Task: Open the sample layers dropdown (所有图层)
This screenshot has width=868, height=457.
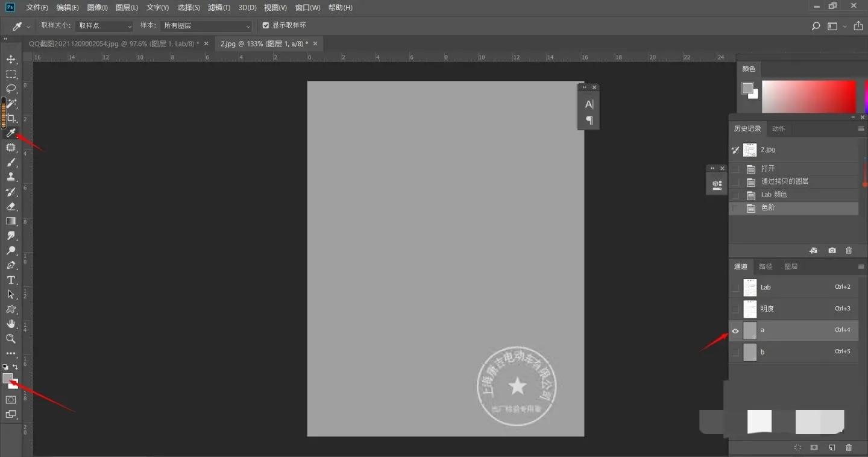Action: (x=206, y=26)
